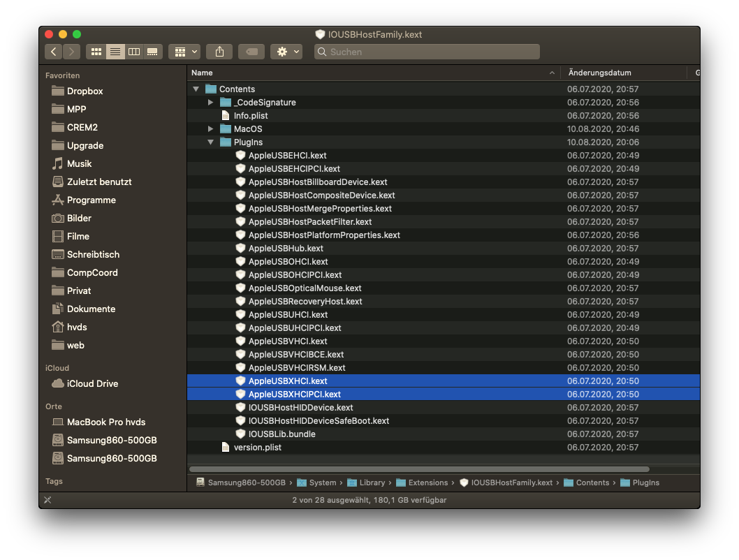Viewport: 739px width, 560px height.
Task: Open Privat in the sidebar
Action: pos(79,290)
